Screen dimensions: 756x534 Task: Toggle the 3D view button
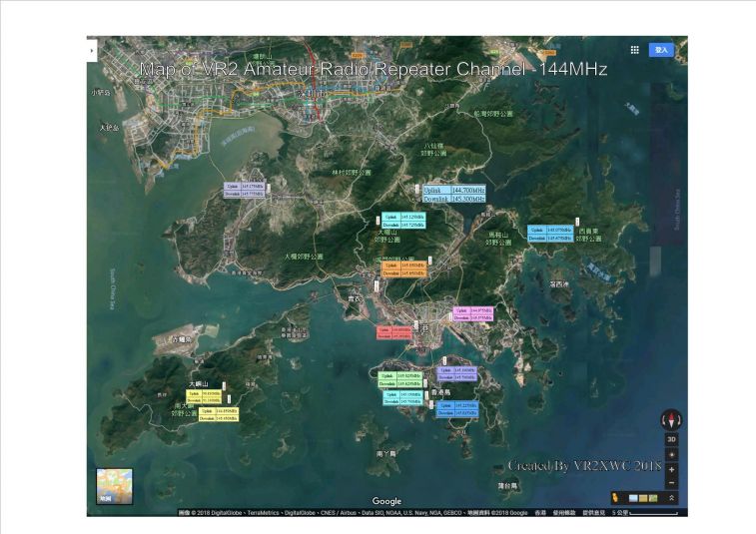tap(671, 439)
